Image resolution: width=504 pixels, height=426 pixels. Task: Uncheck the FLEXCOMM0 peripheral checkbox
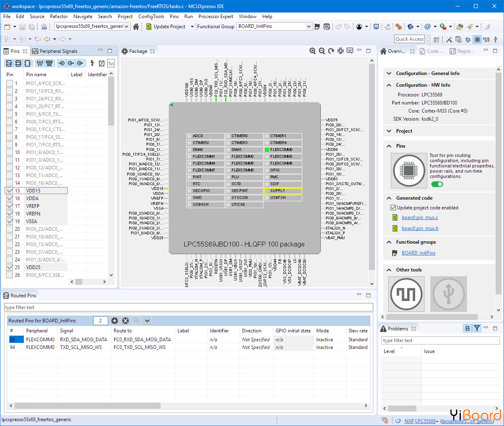[267, 150]
